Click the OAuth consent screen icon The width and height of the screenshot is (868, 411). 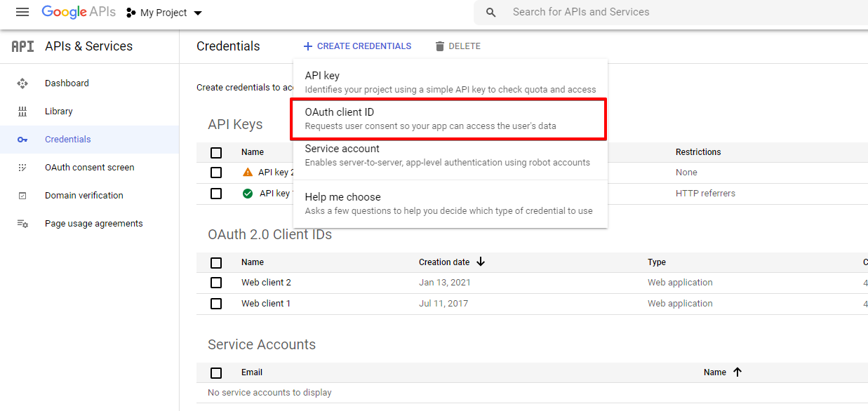(x=22, y=168)
